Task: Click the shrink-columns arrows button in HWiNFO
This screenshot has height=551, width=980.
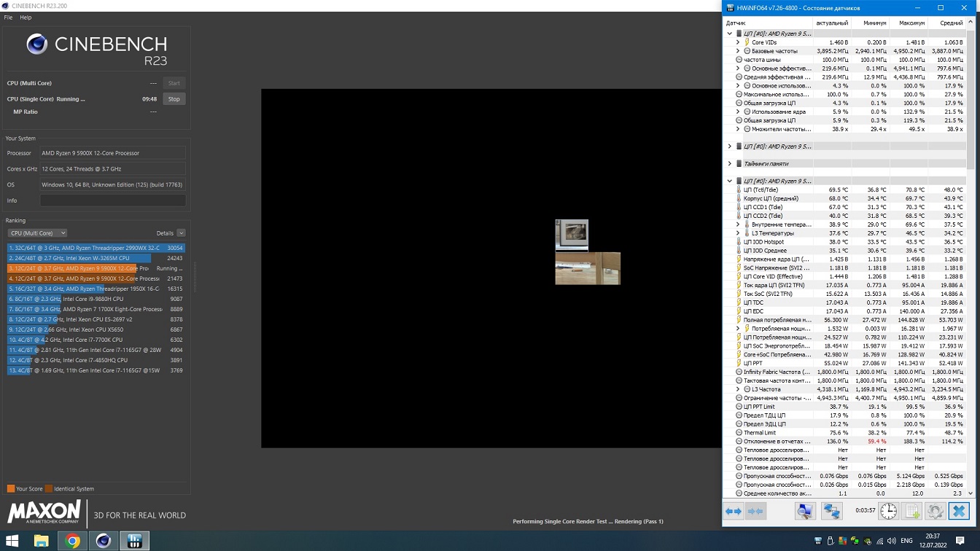Action: pyautogui.click(x=755, y=511)
